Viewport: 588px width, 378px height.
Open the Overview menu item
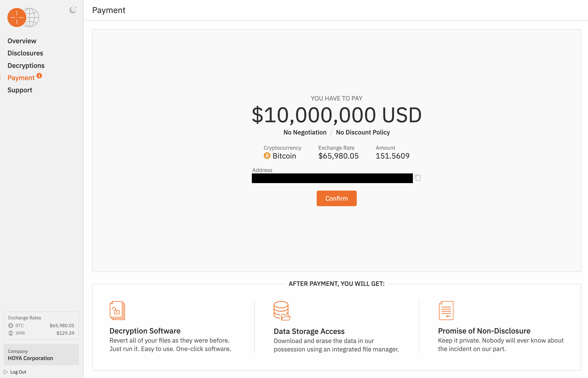(22, 41)
